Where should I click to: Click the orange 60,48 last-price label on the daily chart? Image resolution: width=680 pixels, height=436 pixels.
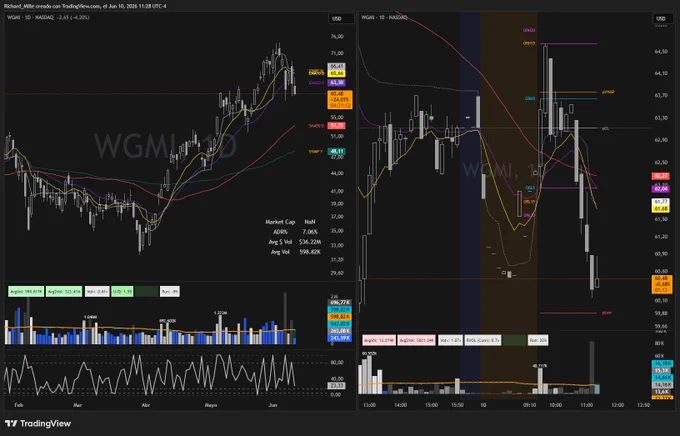coord(340,100)
